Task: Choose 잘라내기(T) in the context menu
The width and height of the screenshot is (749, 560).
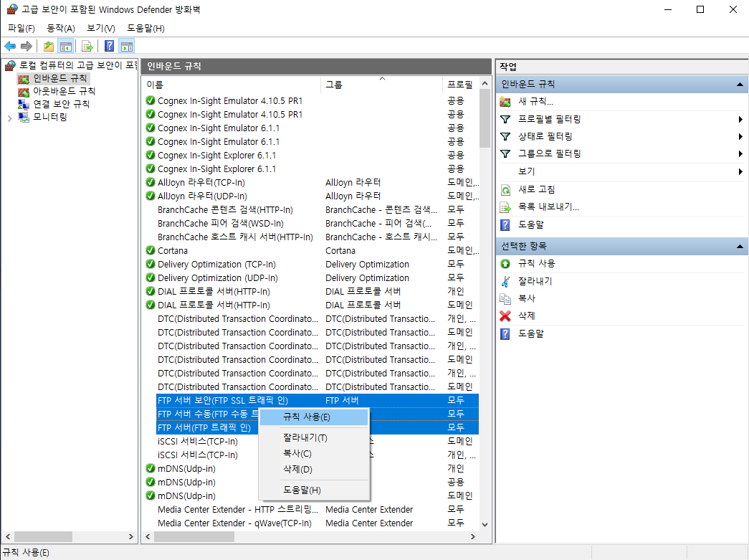Action: pyautogui.click(x=314, y=437)
